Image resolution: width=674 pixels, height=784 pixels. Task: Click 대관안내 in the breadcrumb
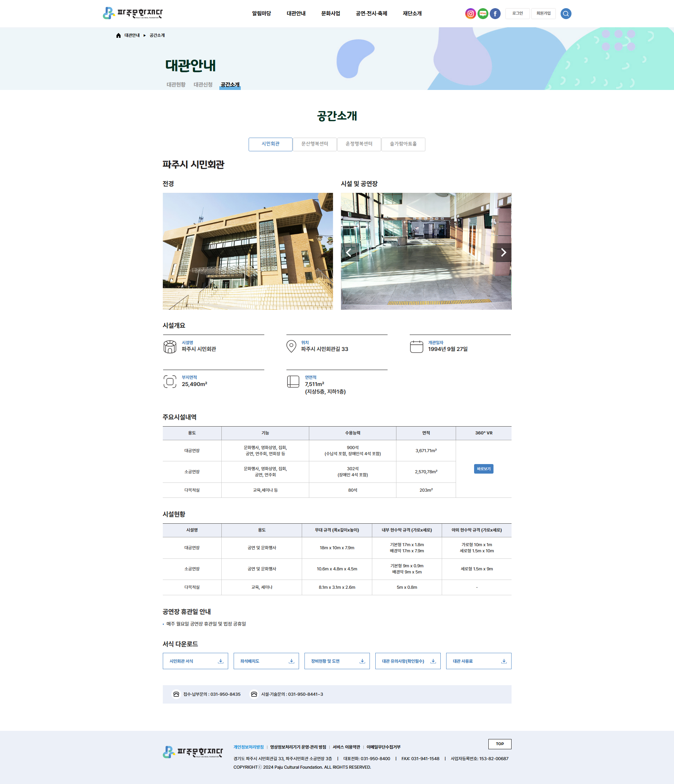click(132, 35)
